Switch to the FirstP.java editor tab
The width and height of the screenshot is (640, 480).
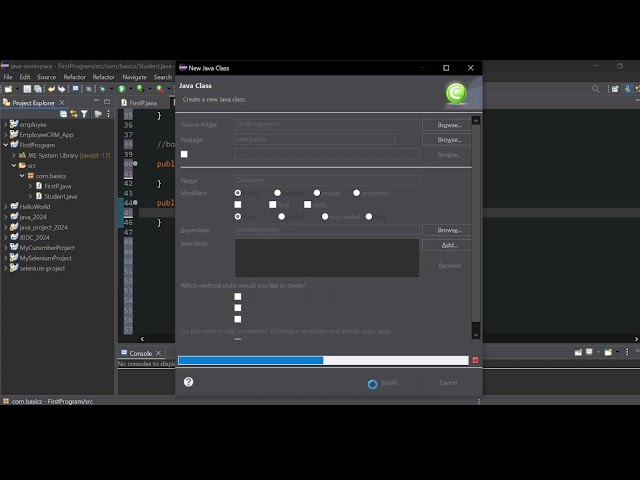142,103
